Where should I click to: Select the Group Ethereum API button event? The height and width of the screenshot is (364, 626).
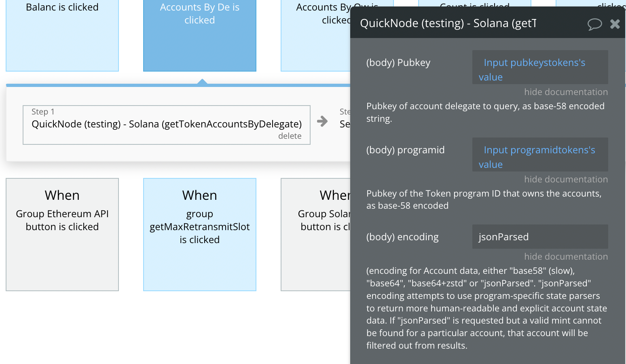(62, 235)
